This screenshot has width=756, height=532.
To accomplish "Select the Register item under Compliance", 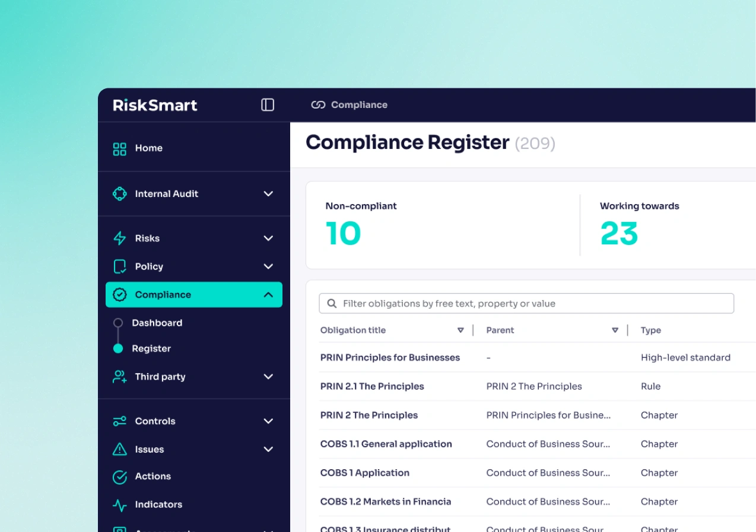I will [x=151, y=348].
